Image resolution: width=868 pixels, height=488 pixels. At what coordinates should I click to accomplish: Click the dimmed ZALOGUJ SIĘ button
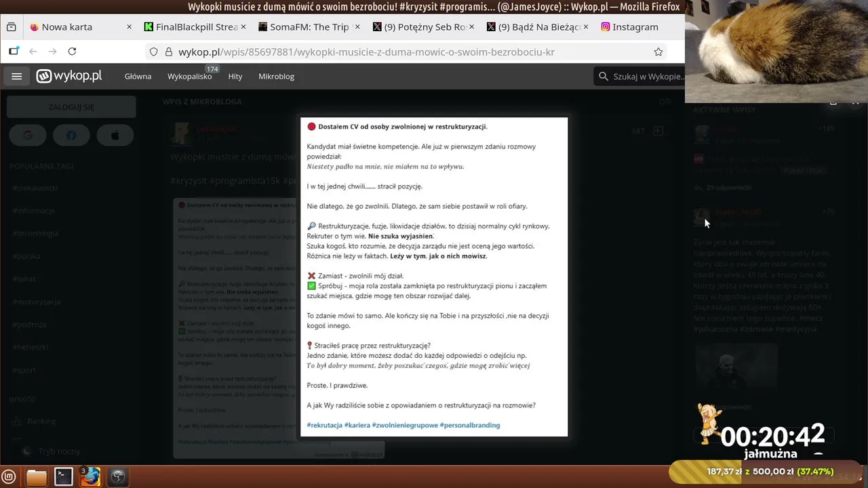71,107
